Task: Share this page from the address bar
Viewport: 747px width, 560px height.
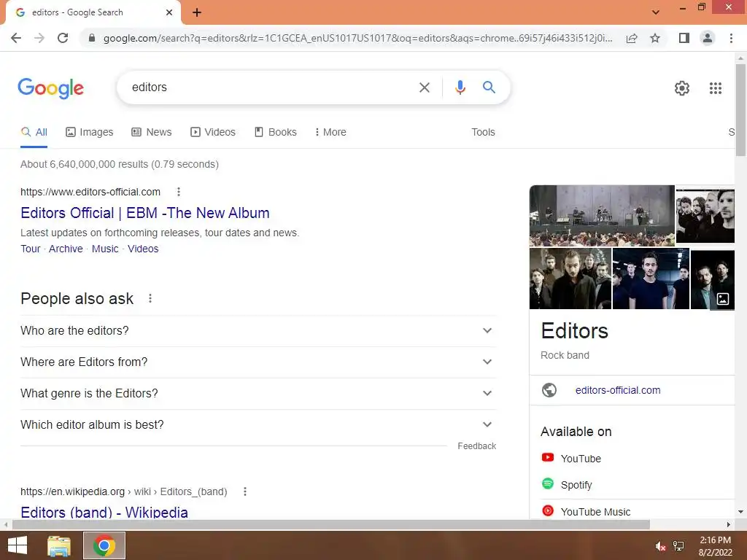Action: click(632, 38)
